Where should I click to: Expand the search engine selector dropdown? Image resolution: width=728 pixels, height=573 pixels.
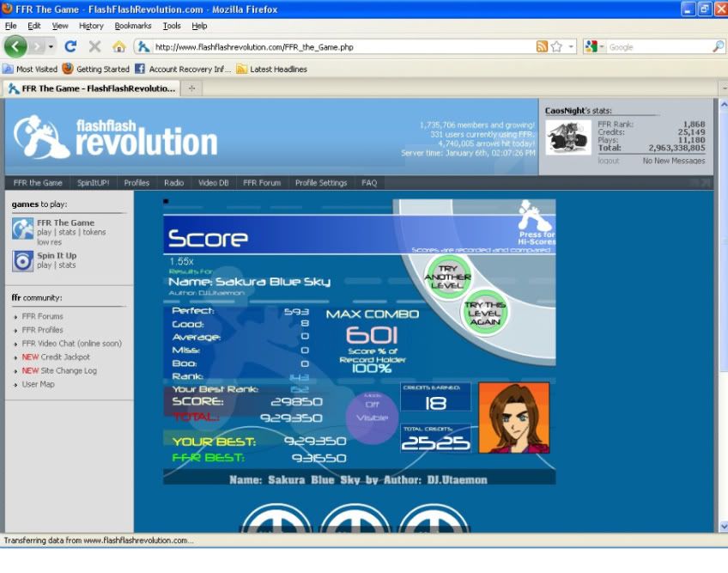point(596,46)
